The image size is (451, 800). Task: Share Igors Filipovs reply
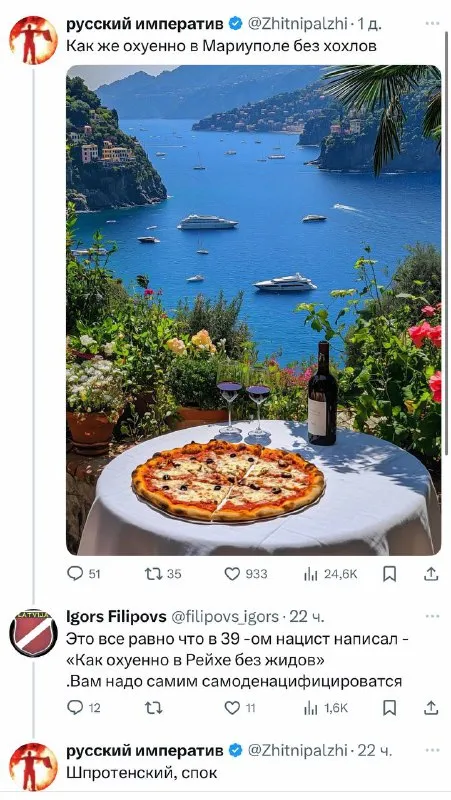431,708
